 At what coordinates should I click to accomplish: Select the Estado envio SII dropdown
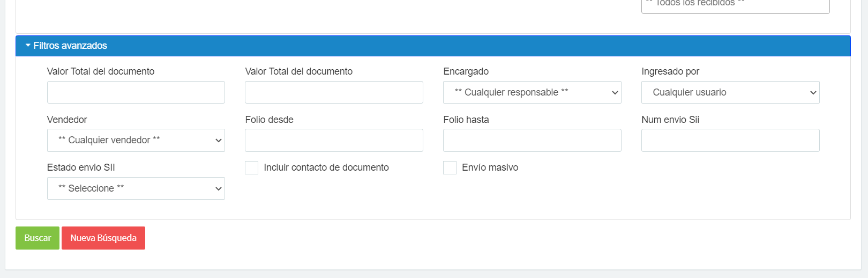[136, 188]
